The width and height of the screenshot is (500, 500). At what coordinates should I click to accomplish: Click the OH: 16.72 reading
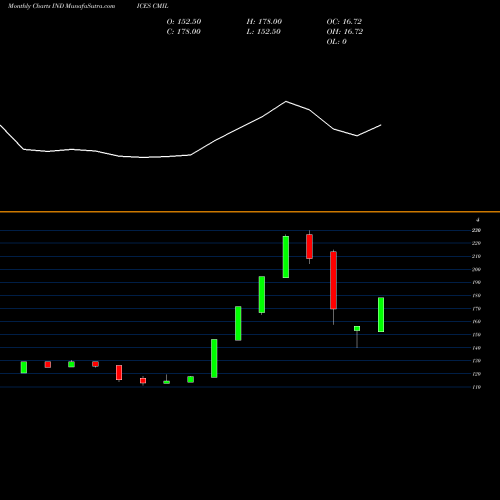(x=345, y=31)
